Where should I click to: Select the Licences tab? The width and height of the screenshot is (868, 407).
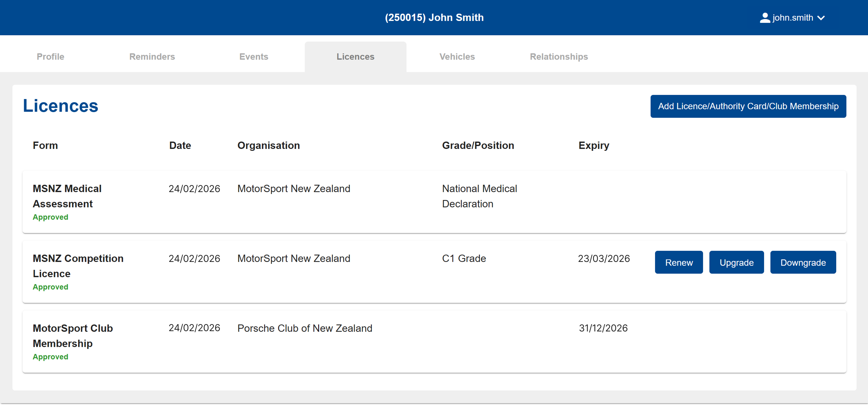coord(355,57)
